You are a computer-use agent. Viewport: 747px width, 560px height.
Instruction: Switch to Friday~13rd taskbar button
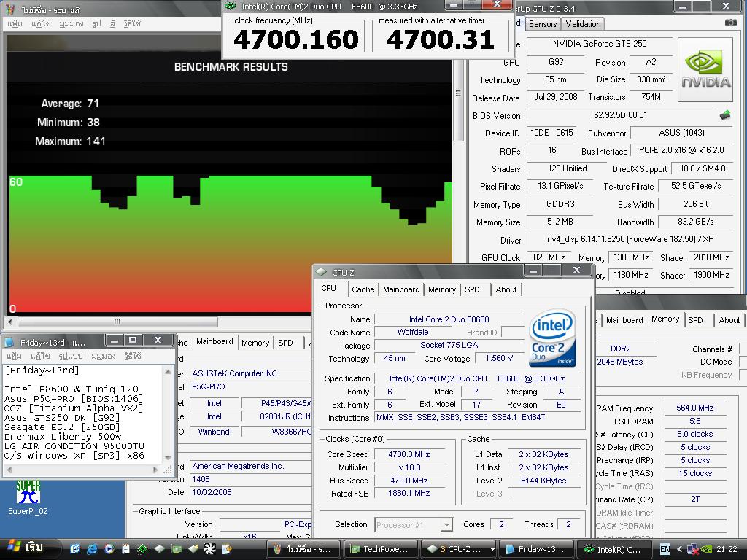tap(536, 549)
